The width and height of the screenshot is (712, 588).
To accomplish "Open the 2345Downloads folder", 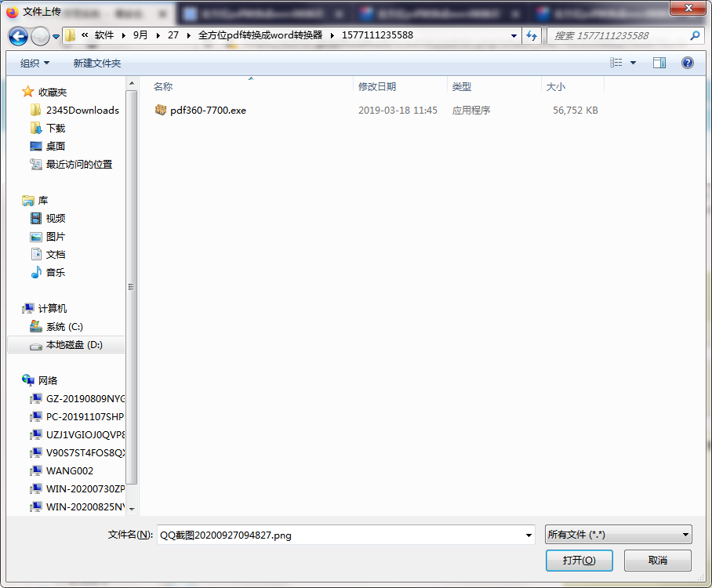I will coord(82,111).
